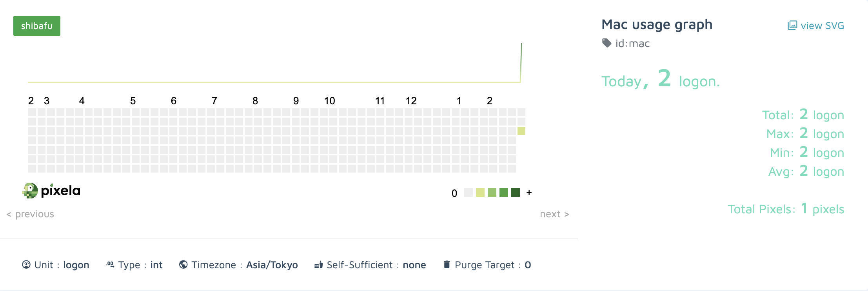Screen dimensions: 868x291
Task: Click the view SVG image icon
Action: coord(792,25)
